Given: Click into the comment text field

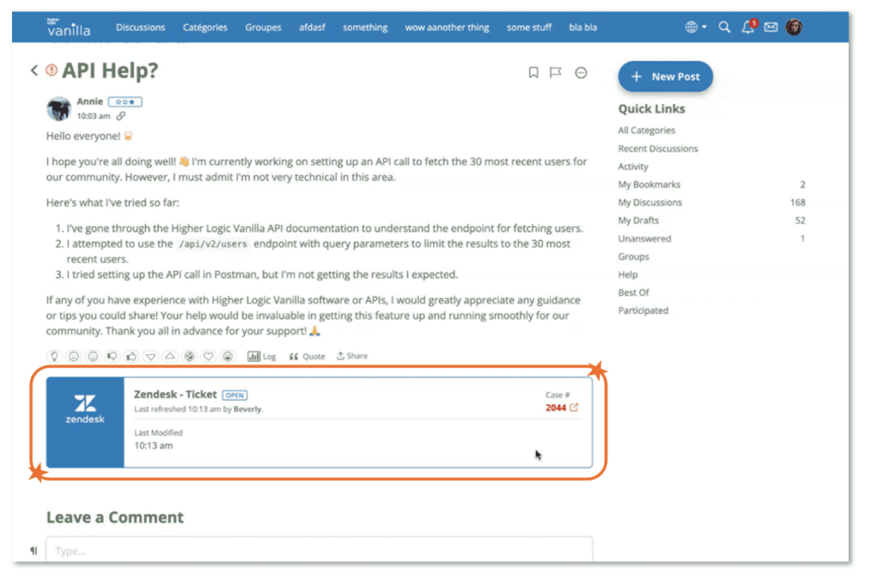Looking at the screenshot, I should [319, 550].
